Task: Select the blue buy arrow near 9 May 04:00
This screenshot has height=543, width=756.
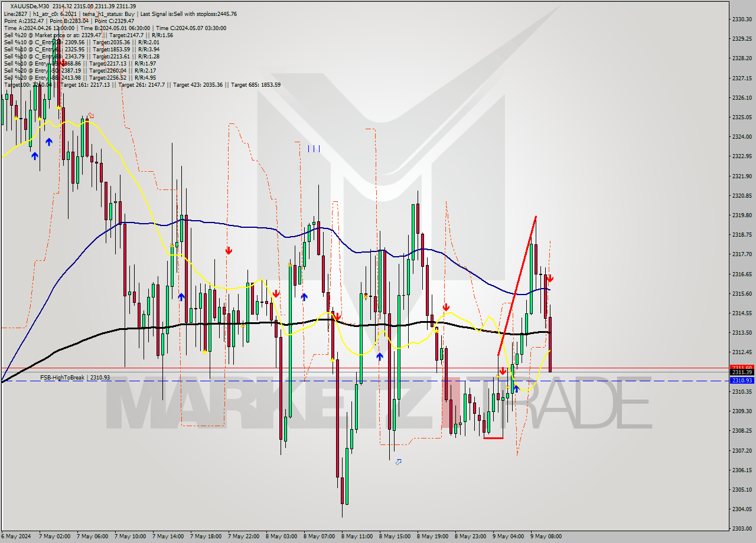Action: [x=516, y=388]
